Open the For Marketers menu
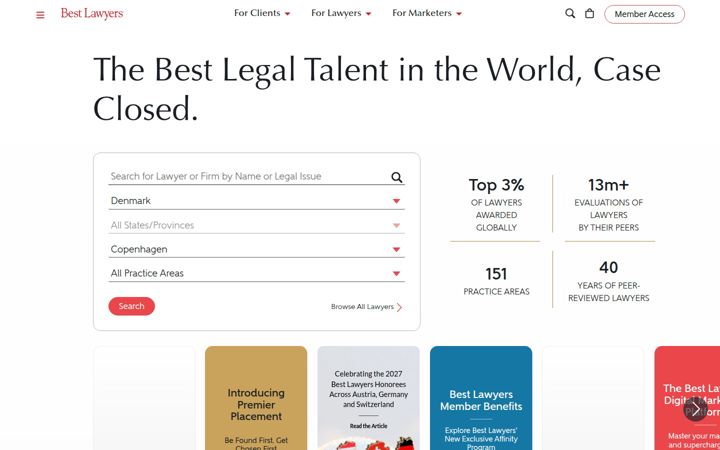 [x=427, y=13]
